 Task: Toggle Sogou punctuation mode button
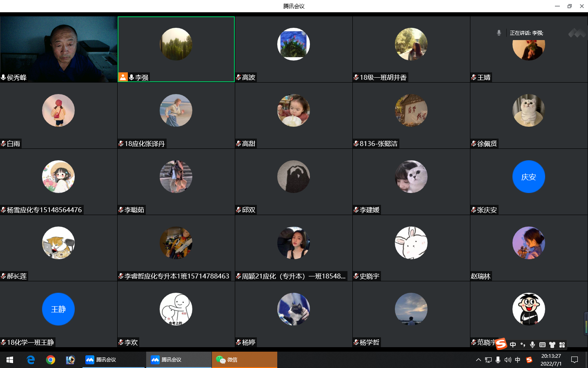(523, 345)
